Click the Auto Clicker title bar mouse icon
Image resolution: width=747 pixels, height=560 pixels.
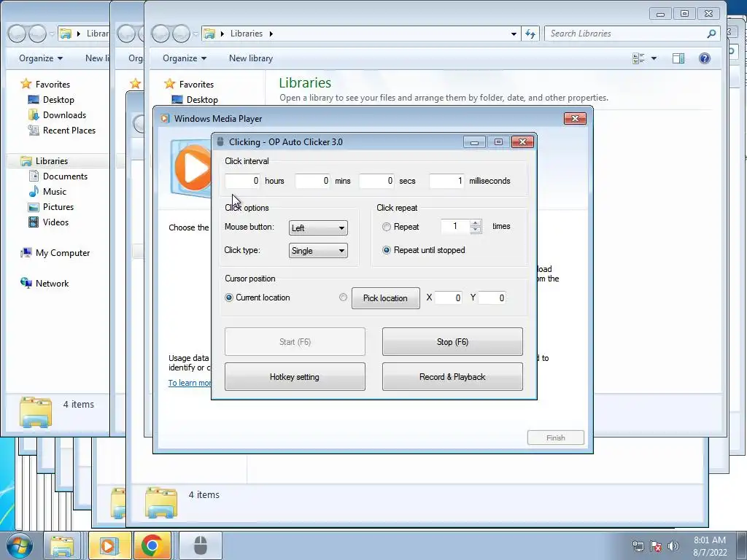pyautogui.click(x=220, y=142)
